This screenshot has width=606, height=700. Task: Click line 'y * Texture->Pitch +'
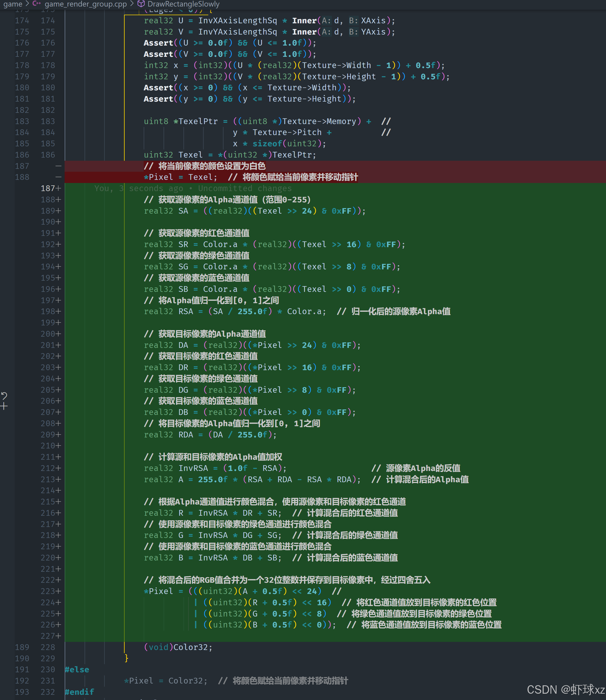tap(282, 132)
